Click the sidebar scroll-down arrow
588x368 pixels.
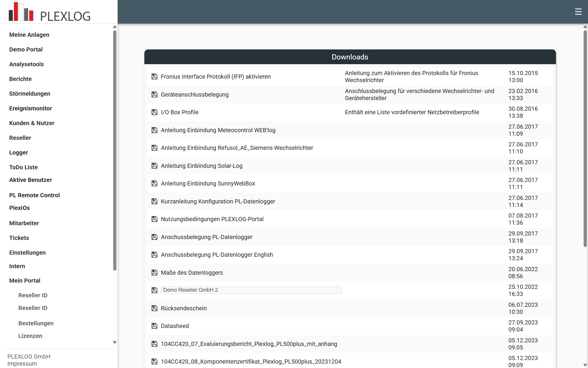tap(115, 342)
